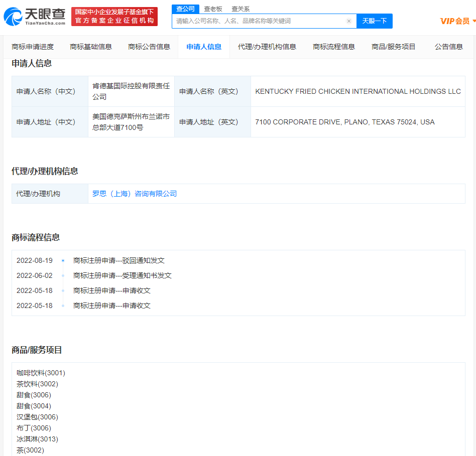The image size is (476, 456).
Task: Switch to the 代理/办理机构信息 tab
Action: 268,46
